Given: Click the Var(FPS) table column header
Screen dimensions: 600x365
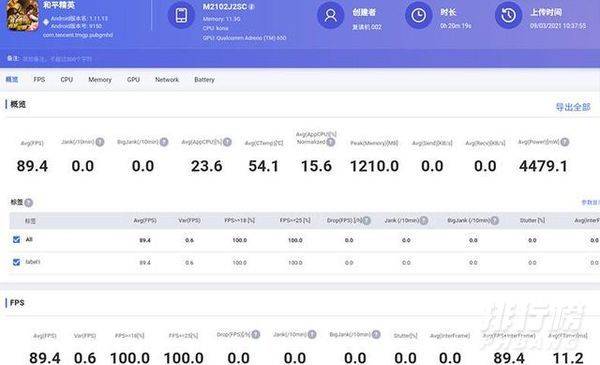Looking at the screenshot, I should tap(189, 220).
